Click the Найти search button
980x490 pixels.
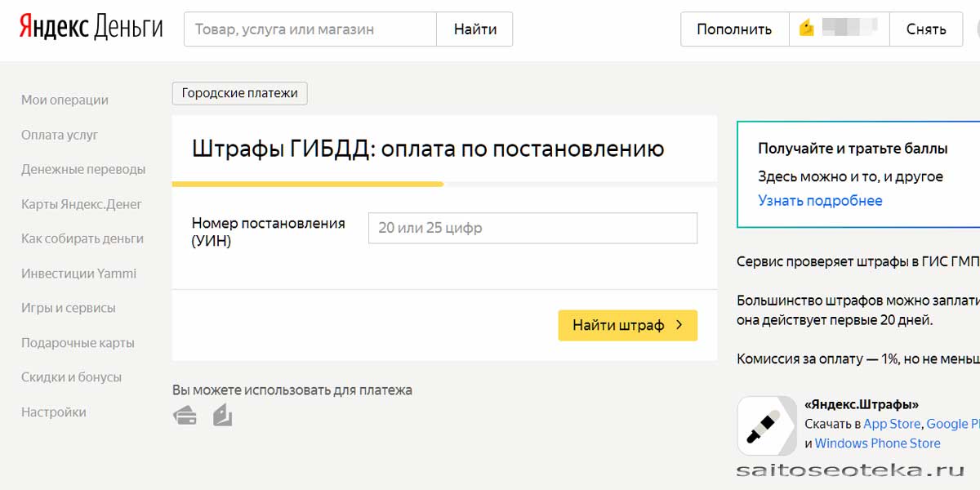tap(474, 29)
